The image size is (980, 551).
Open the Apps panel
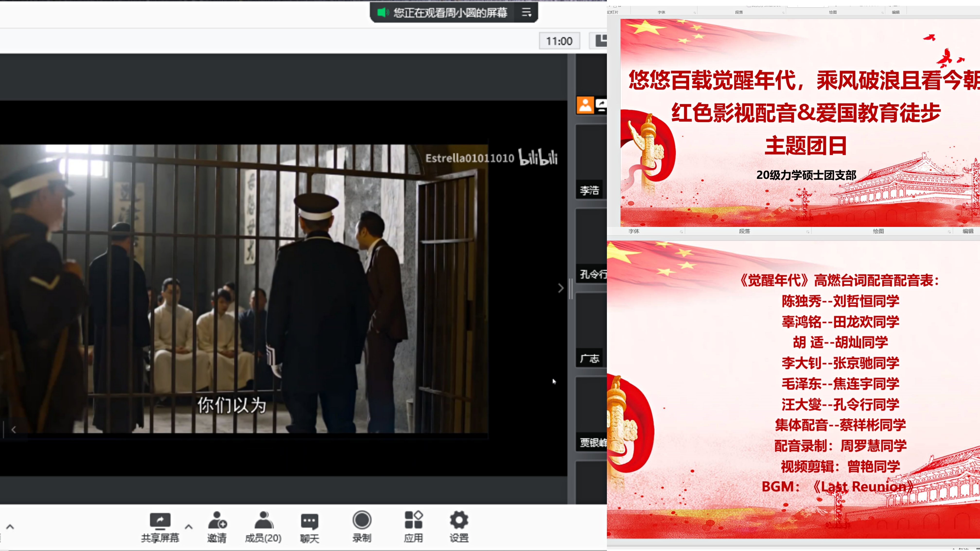(413, 527)
